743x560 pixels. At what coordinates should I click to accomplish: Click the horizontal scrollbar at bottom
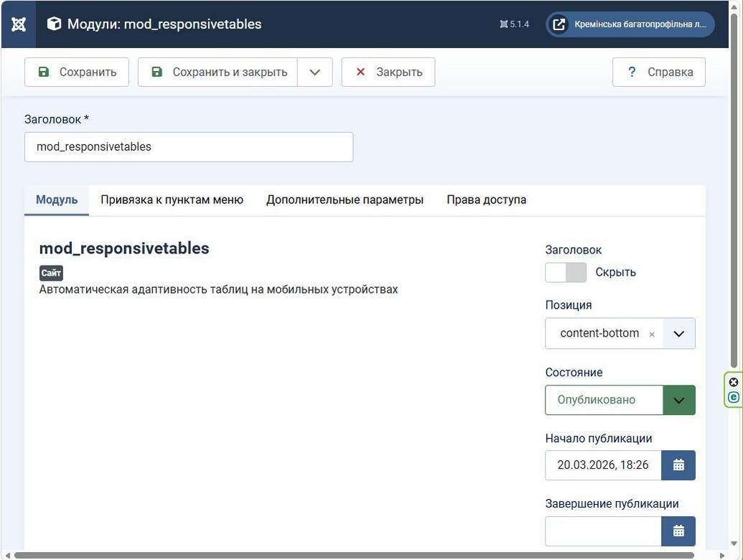coord(355,555)
